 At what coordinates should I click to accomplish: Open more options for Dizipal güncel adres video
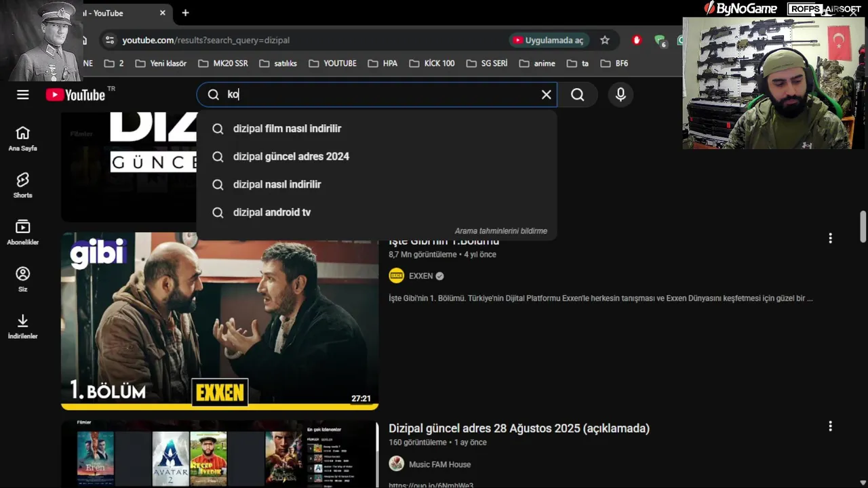(x=830, y=426)
